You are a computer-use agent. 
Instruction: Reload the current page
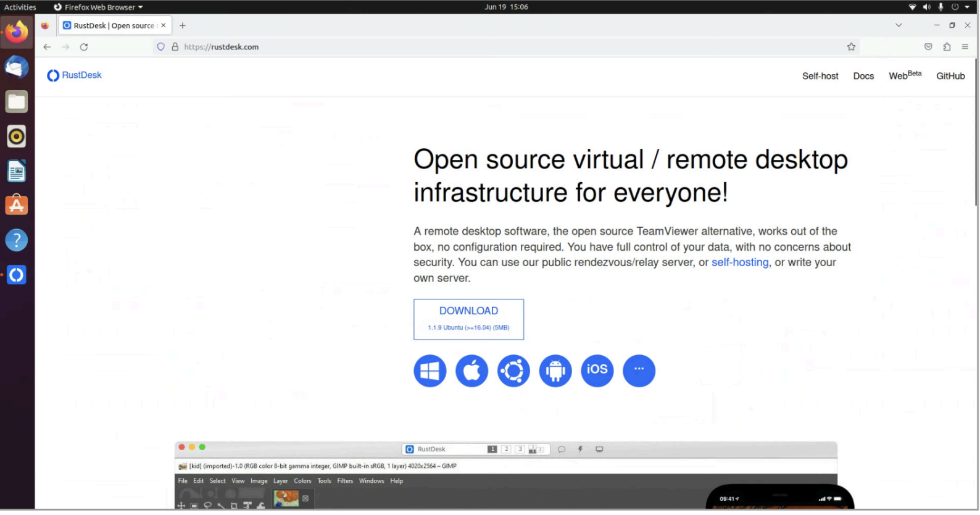point(84,47)
